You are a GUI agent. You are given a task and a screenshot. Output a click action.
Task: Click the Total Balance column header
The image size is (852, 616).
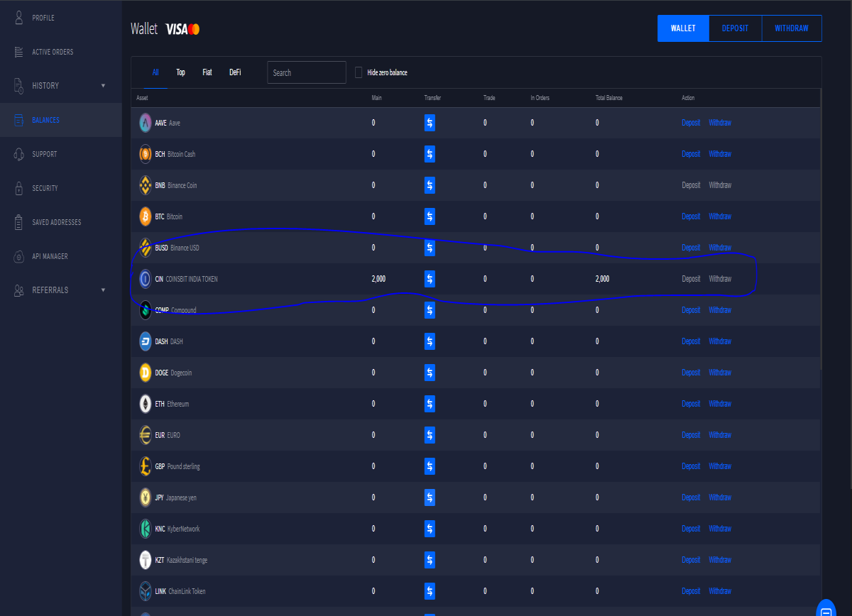[608, 98]
